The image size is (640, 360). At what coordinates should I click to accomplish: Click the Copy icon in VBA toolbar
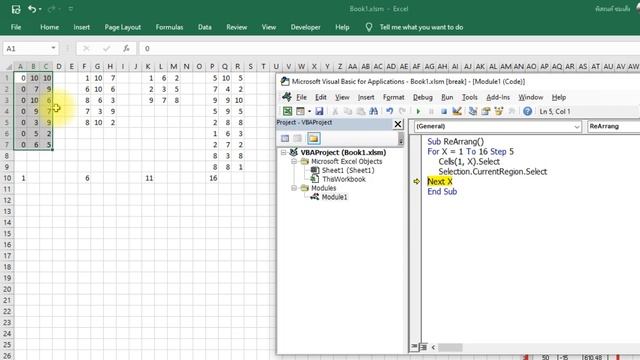348,111
